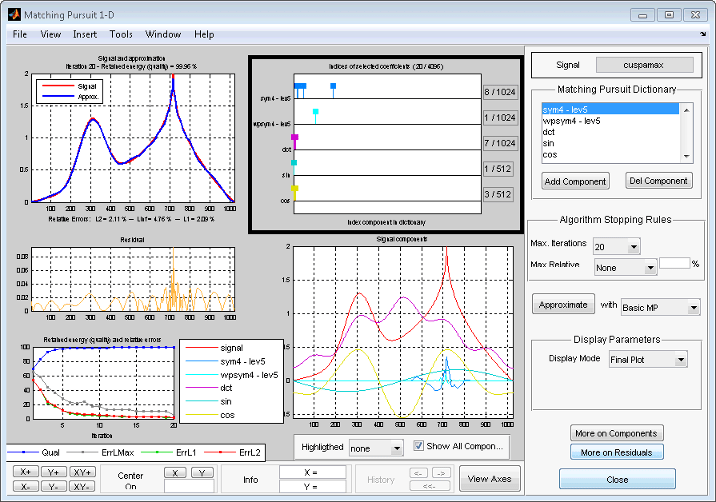Click the X- zoom out button
716x502 pixels.
point(25,485)
